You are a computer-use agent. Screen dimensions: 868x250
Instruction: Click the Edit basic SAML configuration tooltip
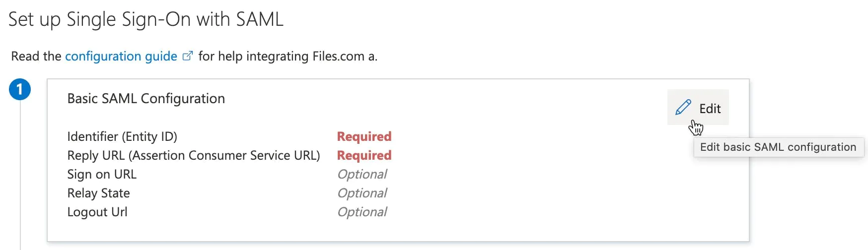pos(778,147)
